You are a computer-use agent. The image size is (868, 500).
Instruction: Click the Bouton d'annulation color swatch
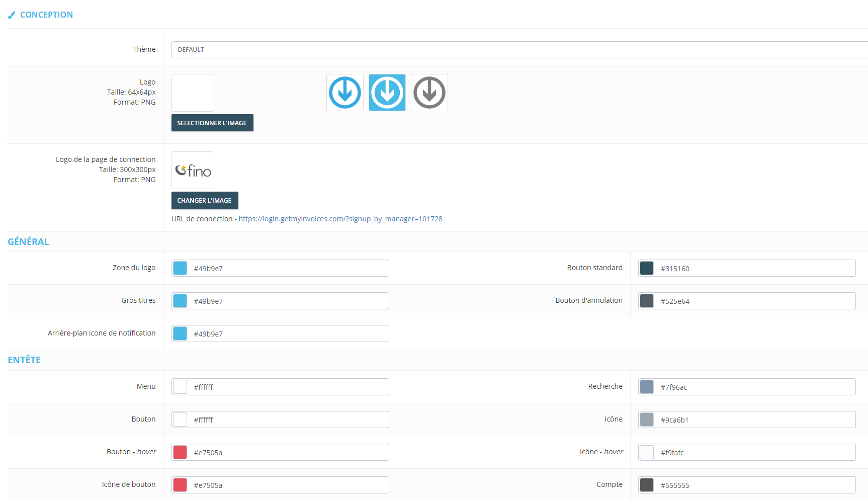click(x=647, y=301)
